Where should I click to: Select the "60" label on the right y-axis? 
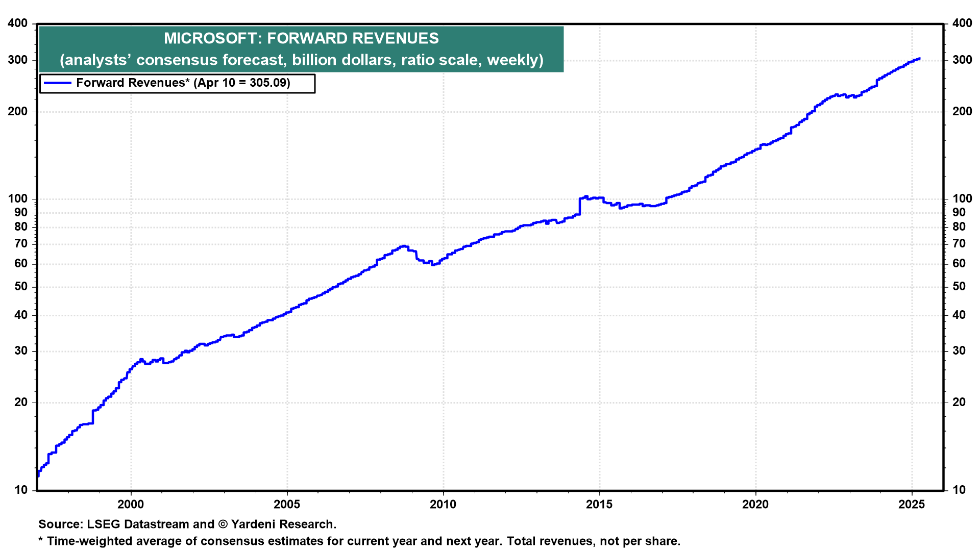point(959,263)
